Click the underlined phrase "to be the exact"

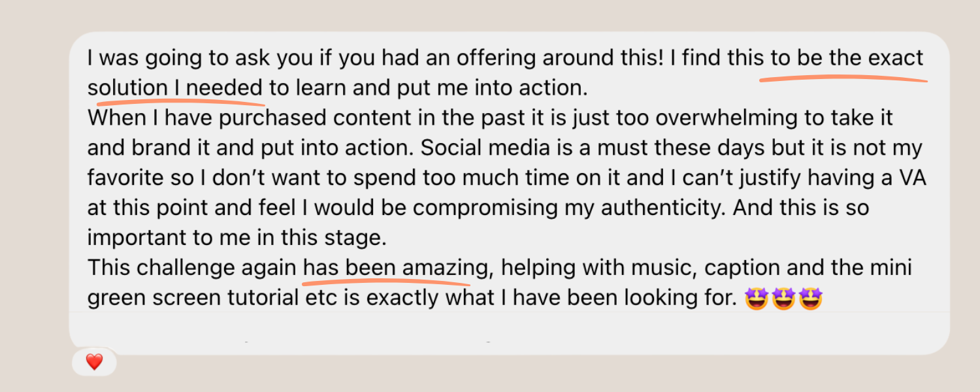[x=847, y=57]
